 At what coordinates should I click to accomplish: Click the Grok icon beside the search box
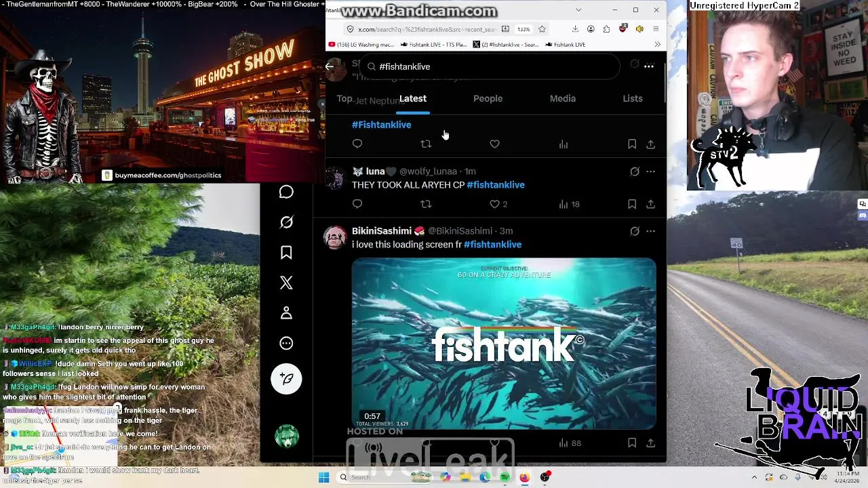[x=635, y=64]
